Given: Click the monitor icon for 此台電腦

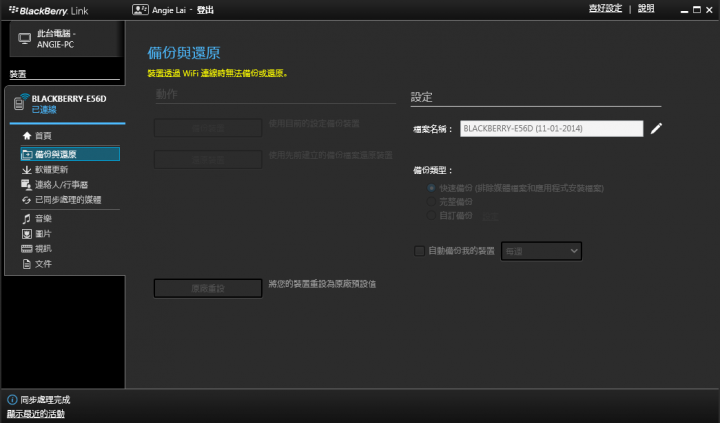Looking at the screenshot, I should [24, 39].
